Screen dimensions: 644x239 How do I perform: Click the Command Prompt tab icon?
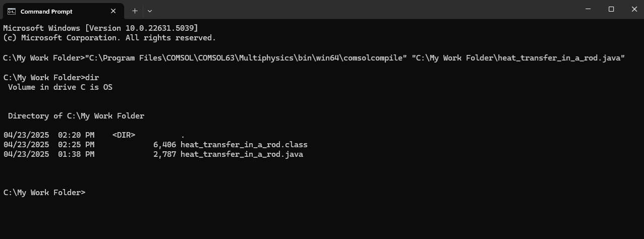(x=11, y=11)
